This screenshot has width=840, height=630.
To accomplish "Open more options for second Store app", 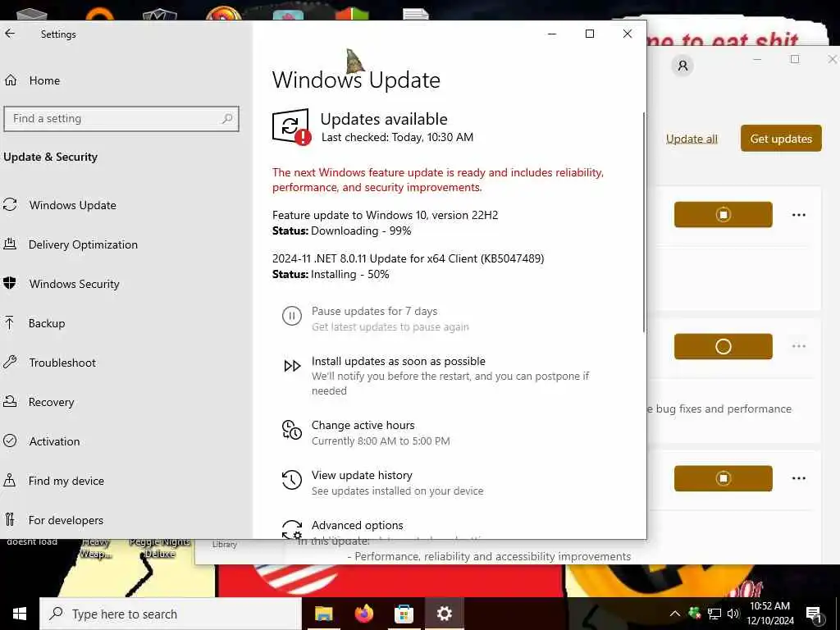I will [x=799, y=347].
